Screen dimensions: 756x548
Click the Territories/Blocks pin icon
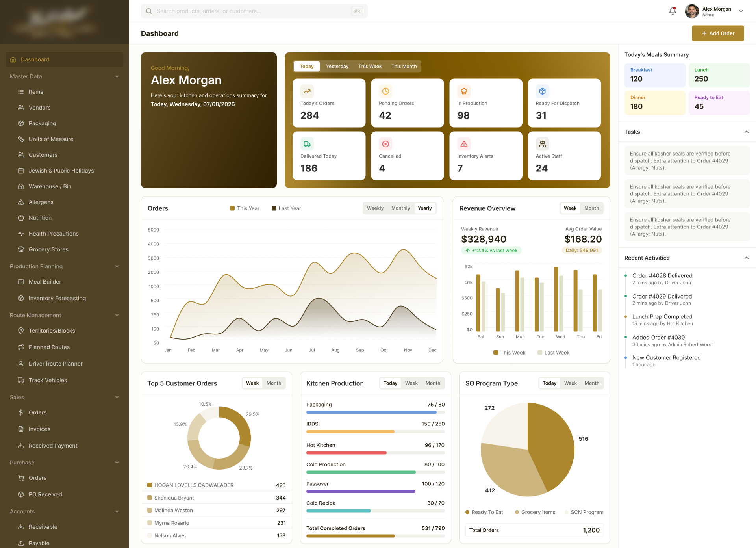[21, 331]
